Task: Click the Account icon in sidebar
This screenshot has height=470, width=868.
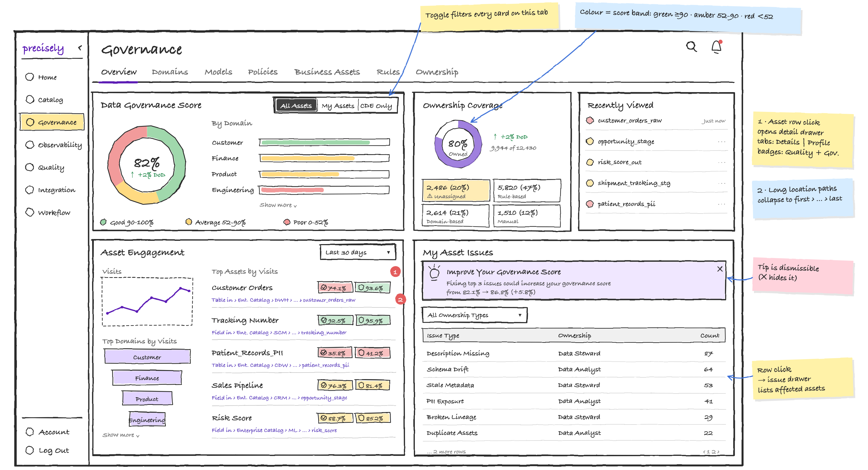Action: [30, 432]
